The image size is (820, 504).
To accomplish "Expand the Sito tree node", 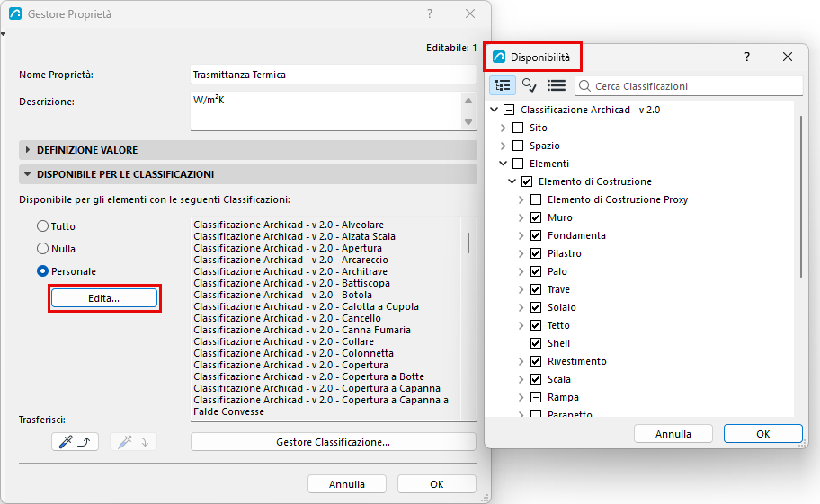I will 504,128.
